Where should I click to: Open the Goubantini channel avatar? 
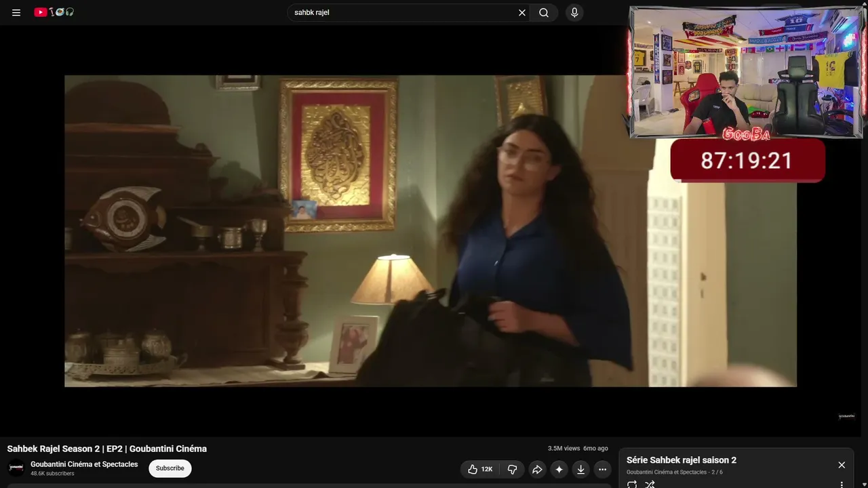16,468
